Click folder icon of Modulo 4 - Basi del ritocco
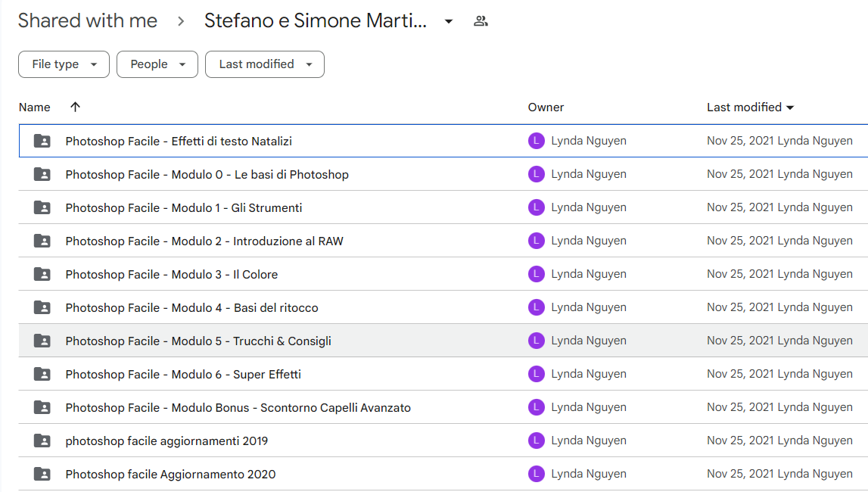 tap(42, 307)
